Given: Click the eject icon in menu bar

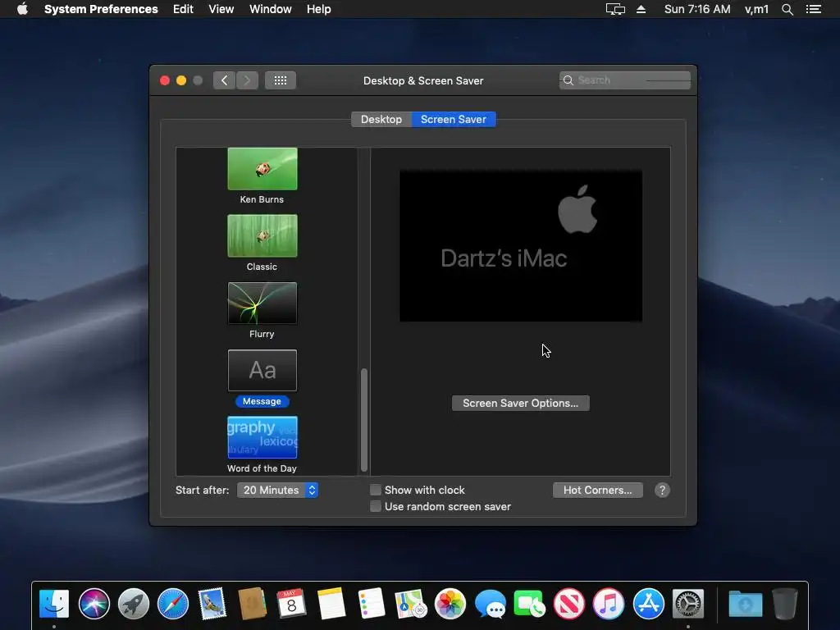Looking at the screenshot, I should pos(641,9).
